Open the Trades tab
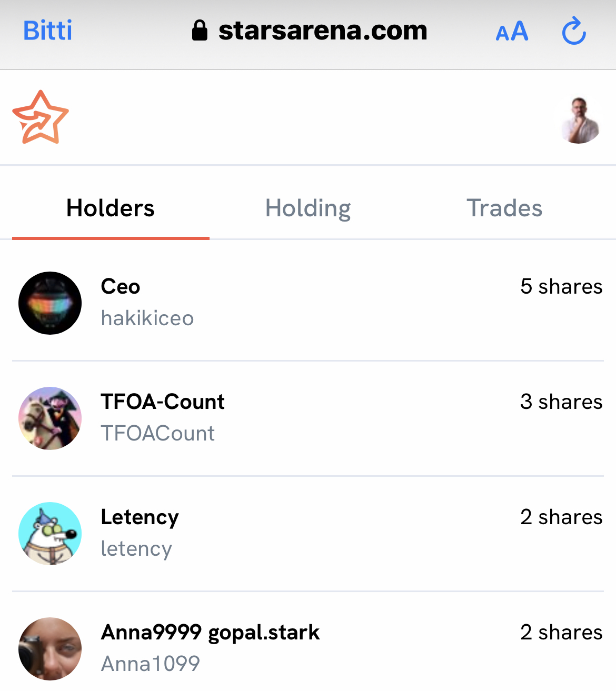The height and width of the screenshot is (691, 616). click(x=504, y=208)
